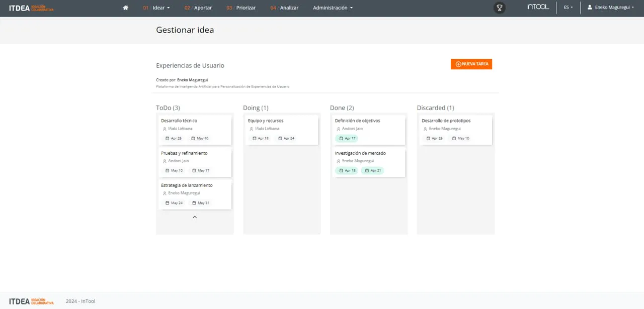Click the Experiencias de Usuario idea title
Screen dimensions: 644x309
click(x=190, y=66)
